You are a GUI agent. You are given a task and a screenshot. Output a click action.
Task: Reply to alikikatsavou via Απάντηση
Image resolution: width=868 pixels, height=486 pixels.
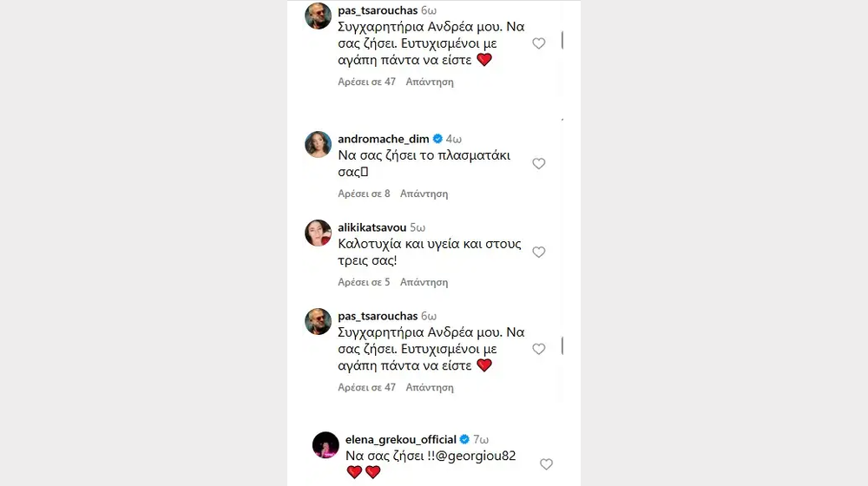[426, 282]
